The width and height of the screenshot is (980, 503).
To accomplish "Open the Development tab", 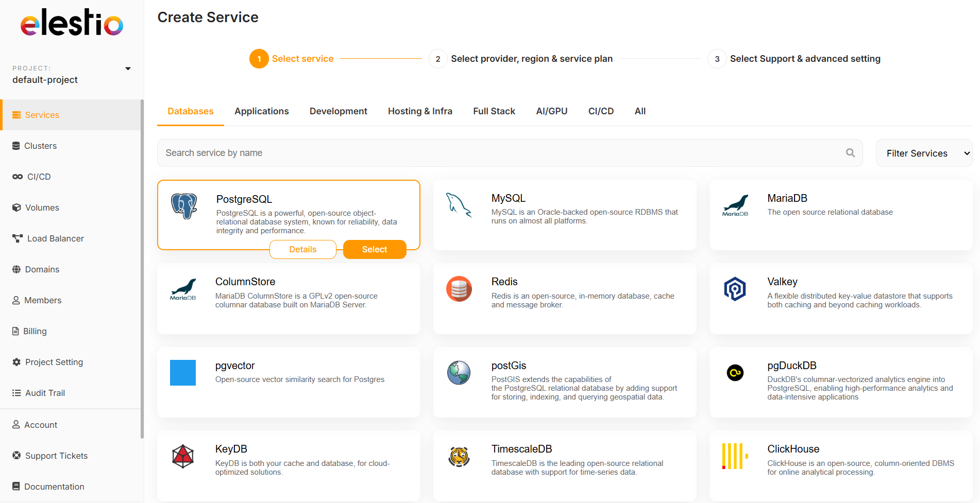I will [x=339, y=111].
